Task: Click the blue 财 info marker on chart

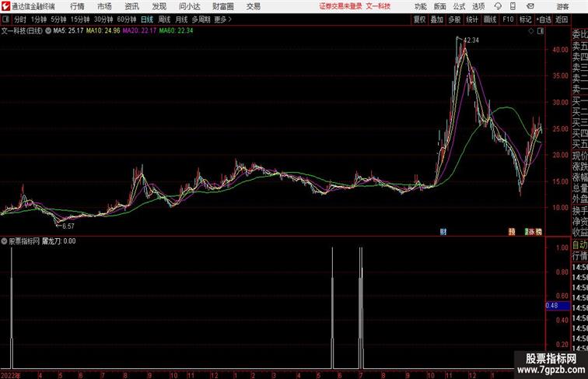Action: [x=443, y=232]
